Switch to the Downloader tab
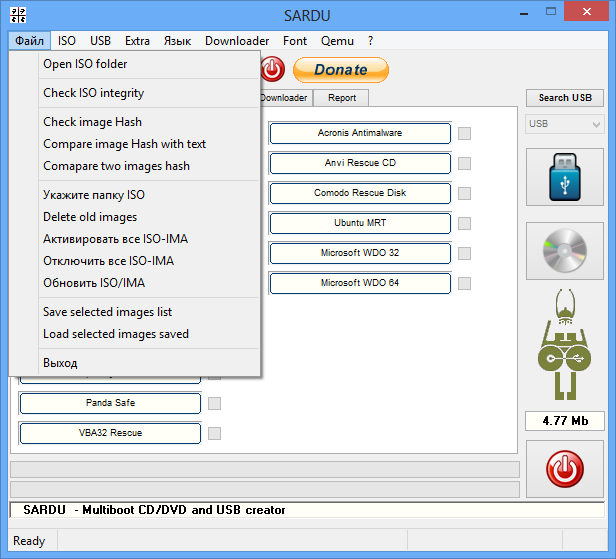 (x=286, y=98)
